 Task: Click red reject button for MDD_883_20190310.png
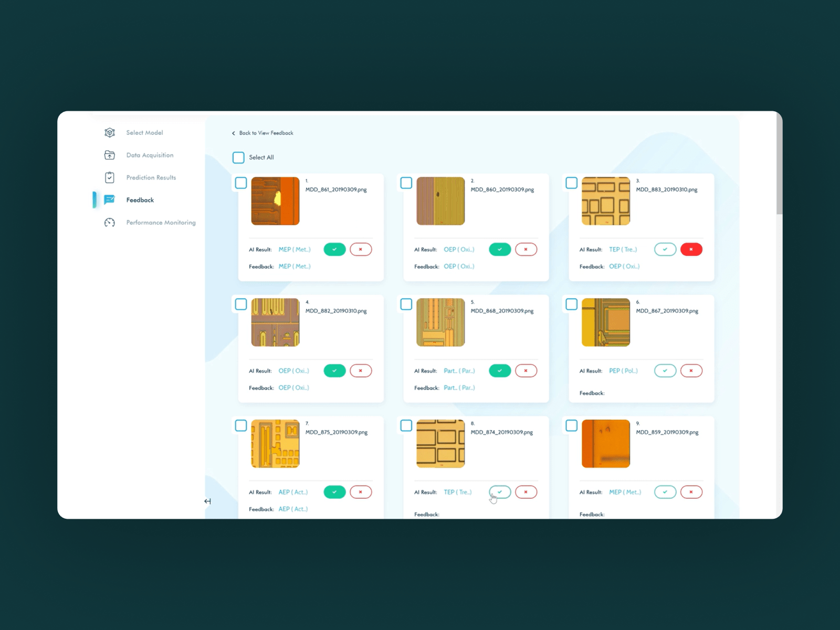pyautogui.click(x=691, y=249)
